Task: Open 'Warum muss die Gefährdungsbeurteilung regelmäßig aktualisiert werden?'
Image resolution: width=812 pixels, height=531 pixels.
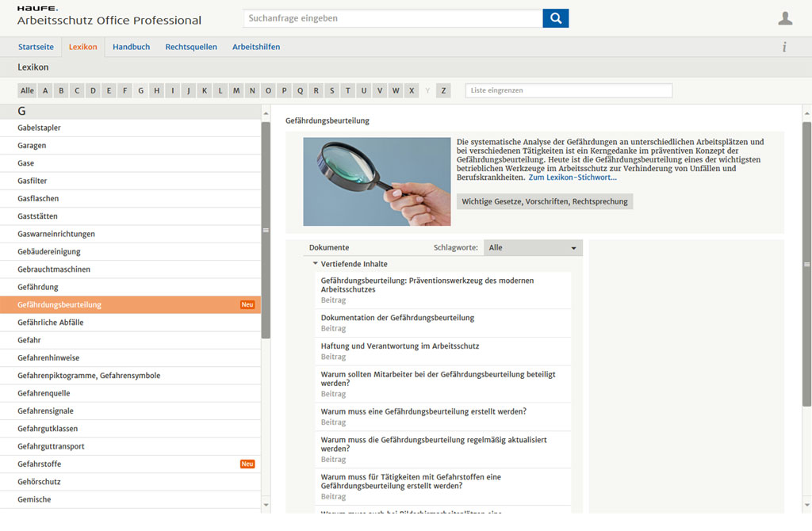Action: click(442, 449)
